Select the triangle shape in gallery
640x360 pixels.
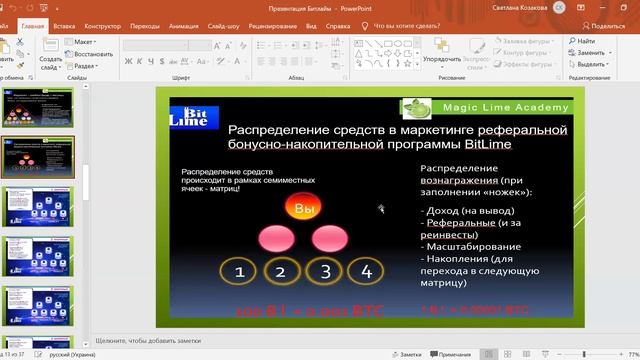358,53
